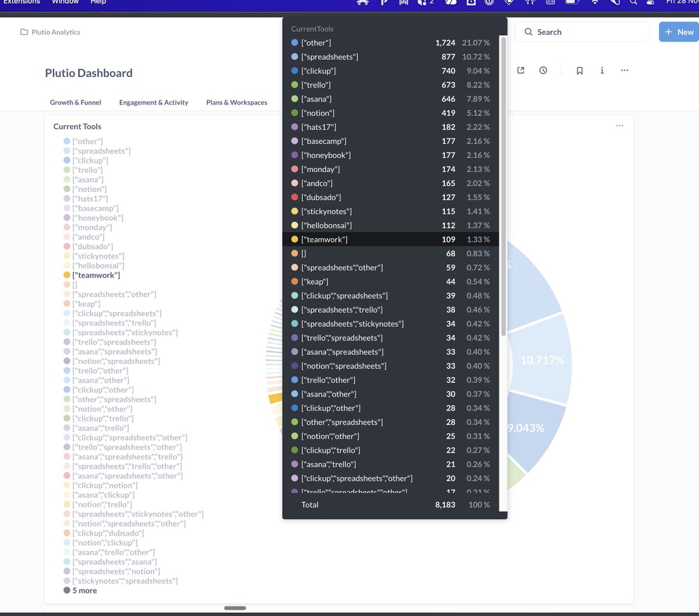Click the CurrentTools tooltip header

pyautogui.click(x=312, y=29)
